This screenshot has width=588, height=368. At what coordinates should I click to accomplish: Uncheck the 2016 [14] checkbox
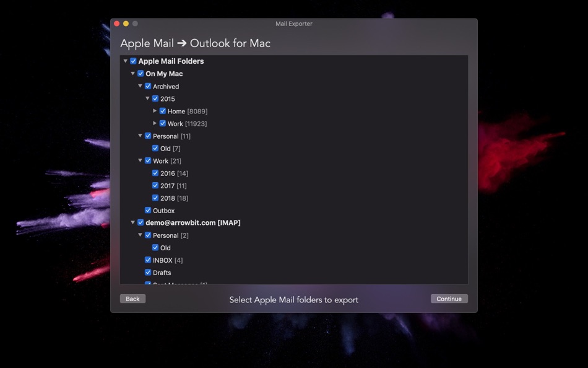(155, 173)
